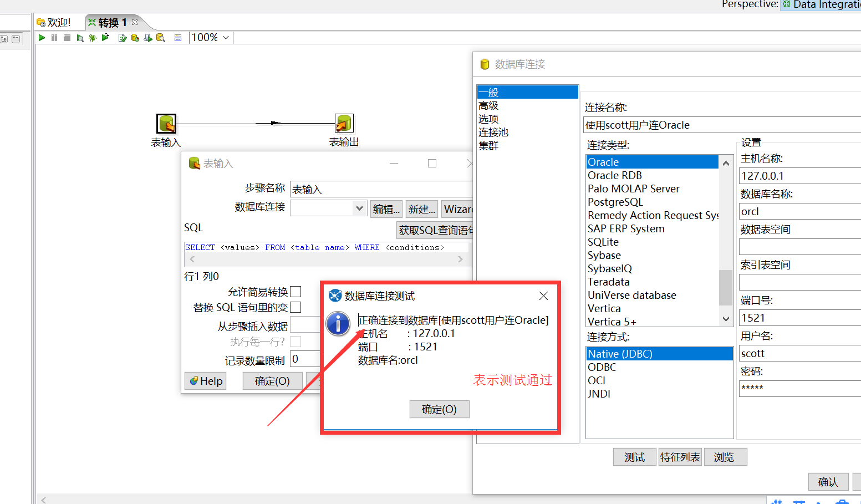Click the 端口号 field showing 1521
The height and width of the screenshot is (504, 861).
click(x=800, y=318)
